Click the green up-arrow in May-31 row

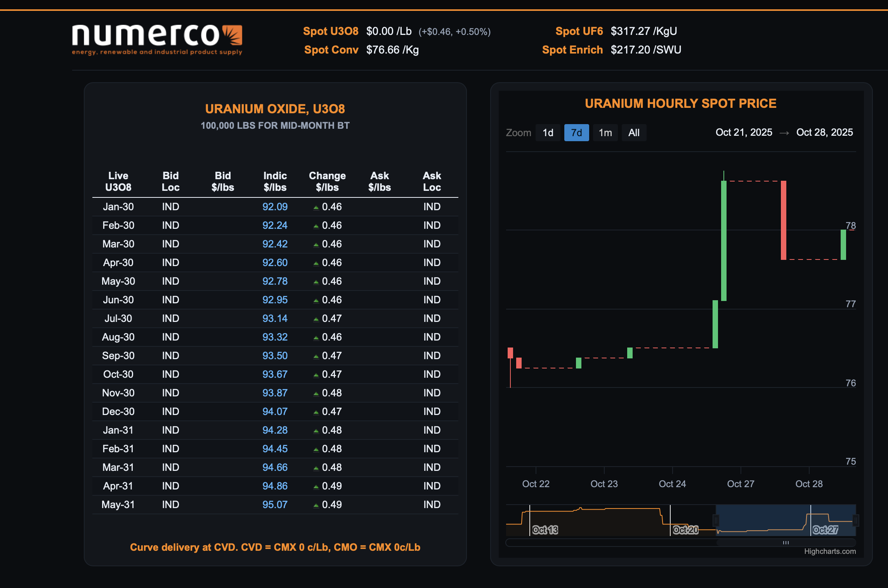316,505
